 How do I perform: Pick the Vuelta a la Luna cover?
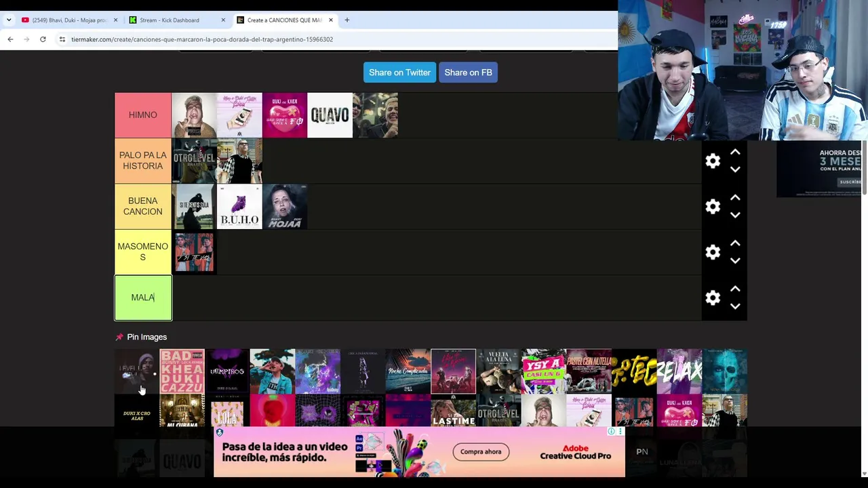coord(498,371)
